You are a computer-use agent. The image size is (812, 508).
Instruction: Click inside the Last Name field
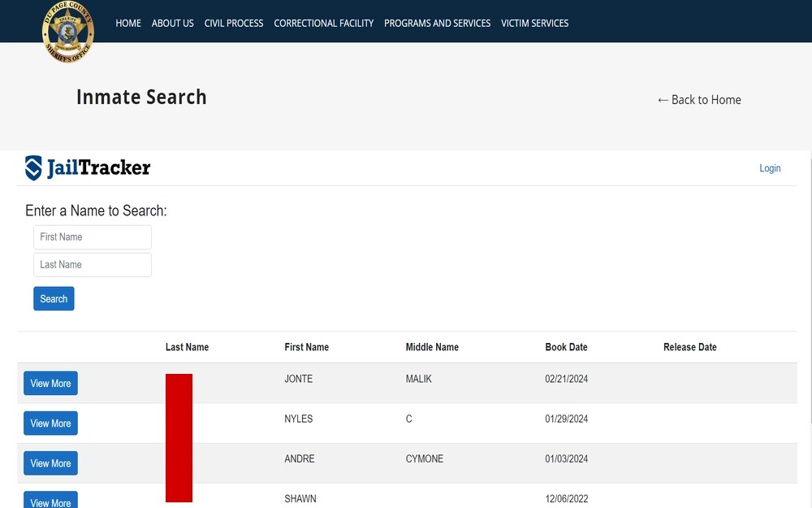coord(92,264)
